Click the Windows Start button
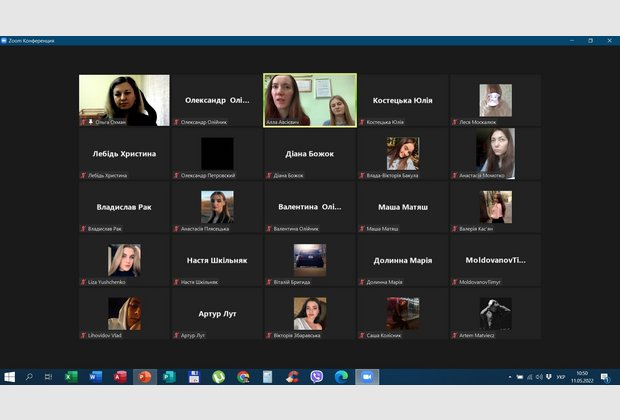The height and width of the screenshot is (420, 620). (x=10, y=377)
